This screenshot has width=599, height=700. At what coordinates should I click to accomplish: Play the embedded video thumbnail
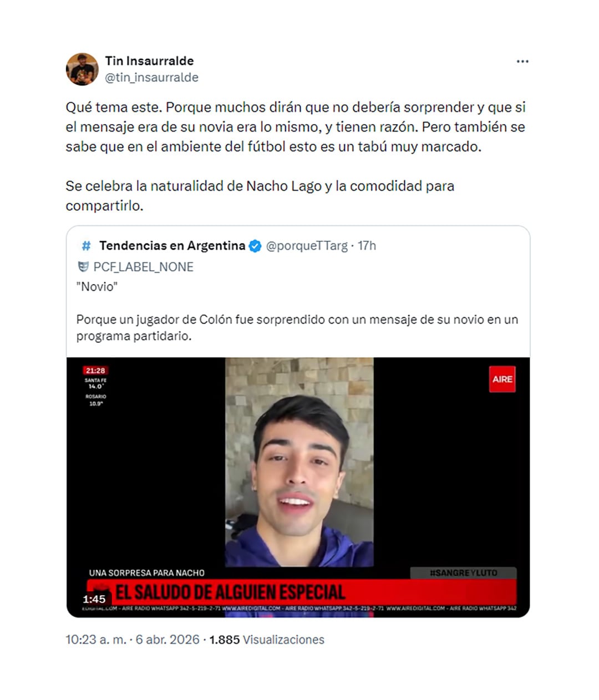pos(298,487)
